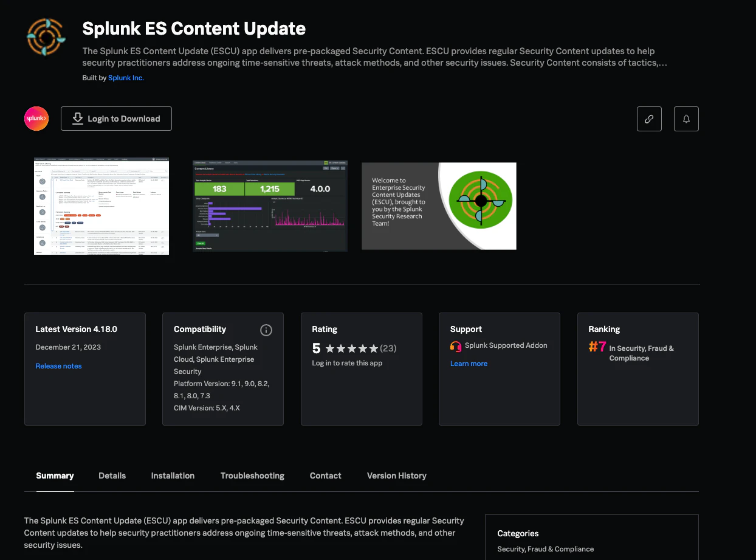Open the Welcome to ESCU screenshot thumbnail
The width and height of the screenshot is (756, 560).
tap(439, 206)
